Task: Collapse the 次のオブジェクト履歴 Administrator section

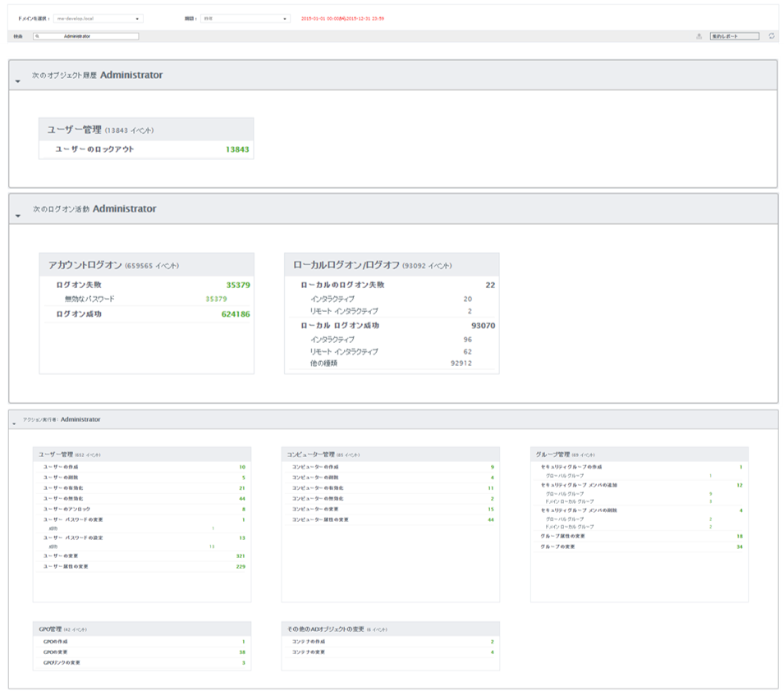Action: point(17,81)
